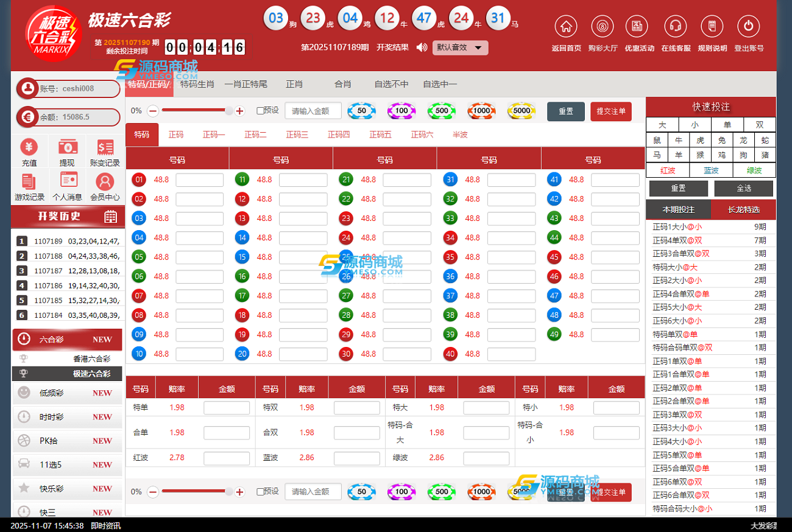Switch to the 半波 sub-tab
The height and width of the screenshot is (532, 792).
(x=460, y=135)
